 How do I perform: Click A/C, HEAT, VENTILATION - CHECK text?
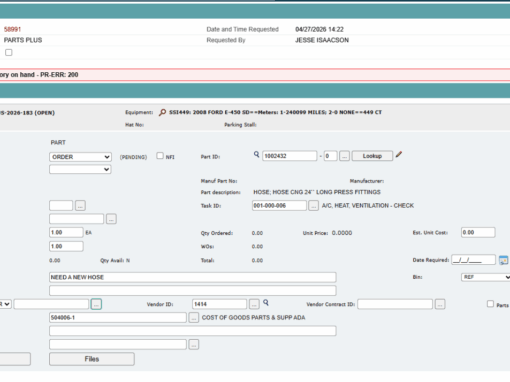pos(368,206)
